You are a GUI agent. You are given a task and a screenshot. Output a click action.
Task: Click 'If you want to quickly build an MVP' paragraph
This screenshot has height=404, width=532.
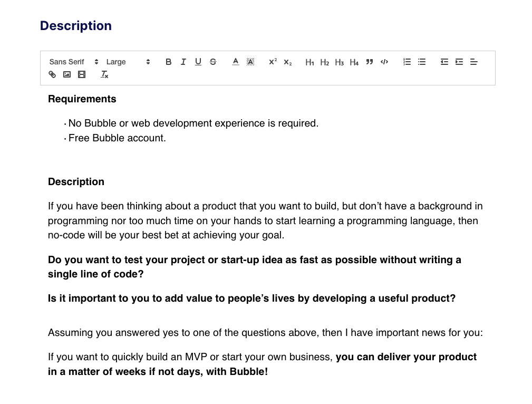262,364
